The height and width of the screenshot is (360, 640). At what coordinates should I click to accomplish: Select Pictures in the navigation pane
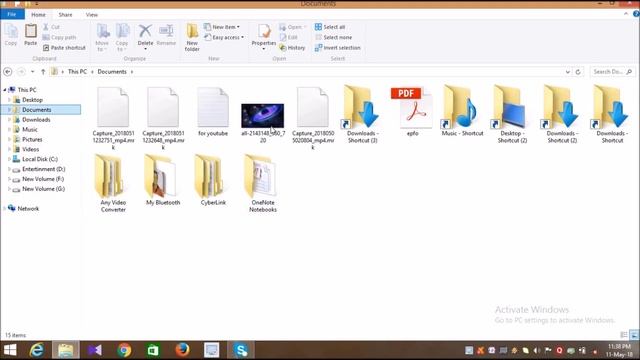(32, 140)
